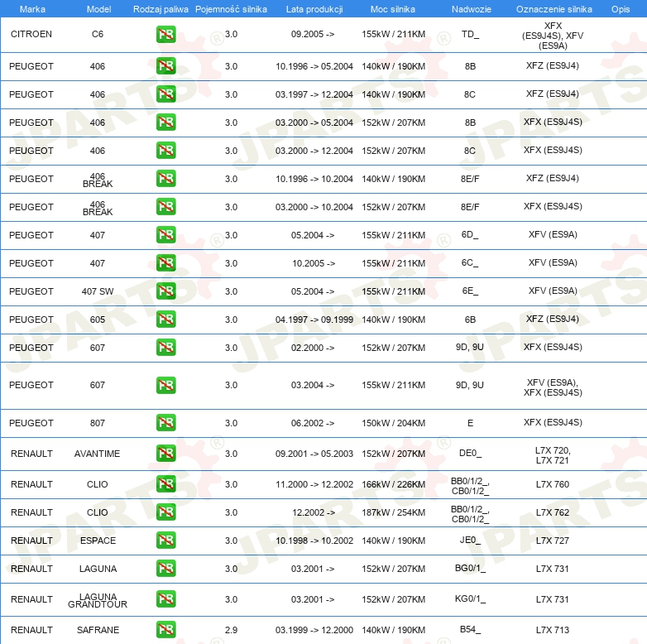Screen dimensions: 647x644
Task: Click the 2.9 engine capacity cell
Action: point(231,630)
